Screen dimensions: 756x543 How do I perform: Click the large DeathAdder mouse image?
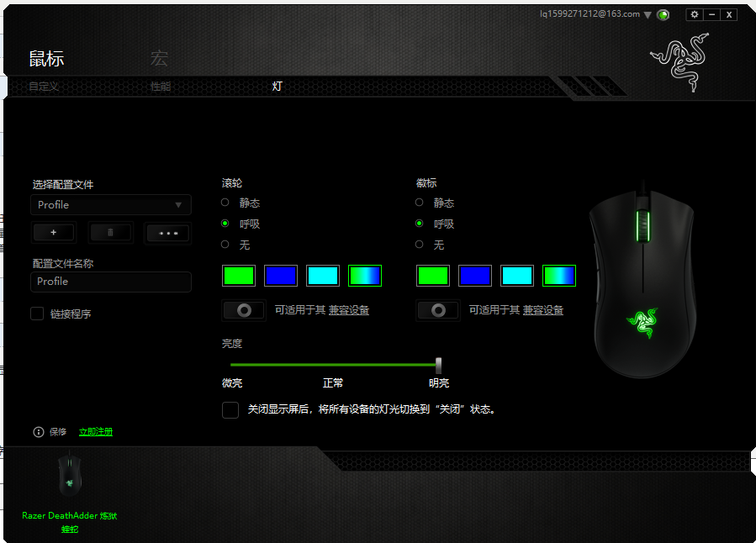coord(643,281)
